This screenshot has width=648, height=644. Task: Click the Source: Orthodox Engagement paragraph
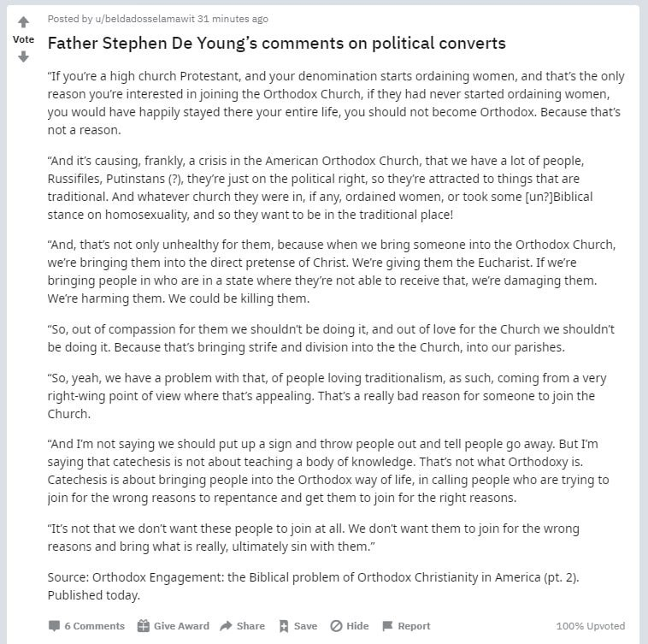point(313,586)
